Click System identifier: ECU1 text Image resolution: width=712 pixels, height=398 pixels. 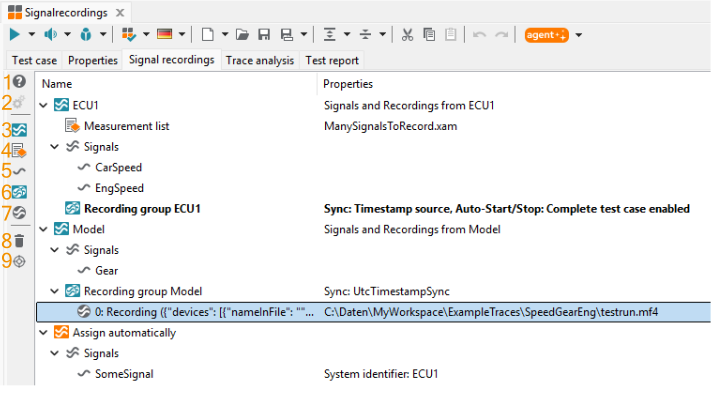point(381,374)
